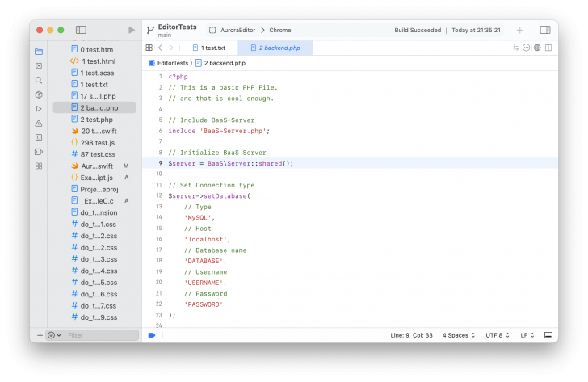Click line number 12 in the gutter

pos(159,195)
